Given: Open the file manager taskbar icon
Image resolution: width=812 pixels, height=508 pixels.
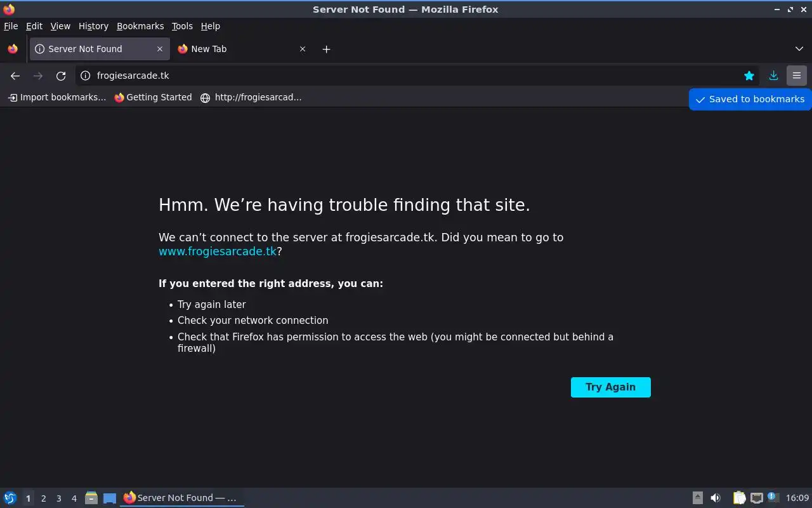Looking at the screenshot, I should [x=91, y=498].
